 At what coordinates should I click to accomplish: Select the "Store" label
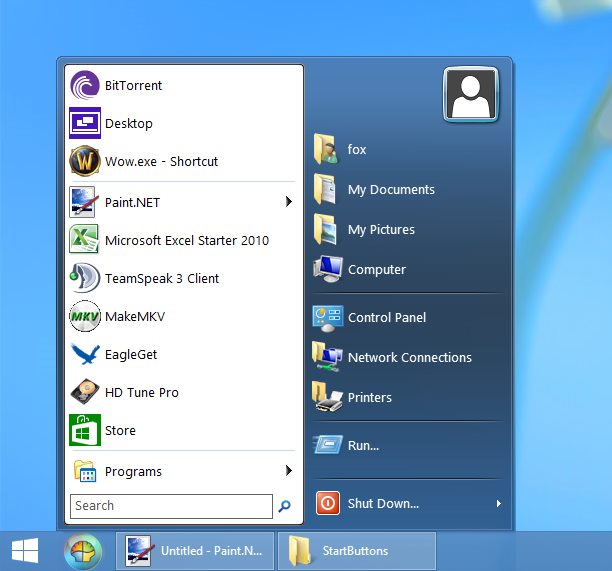[x=120, y=430]
